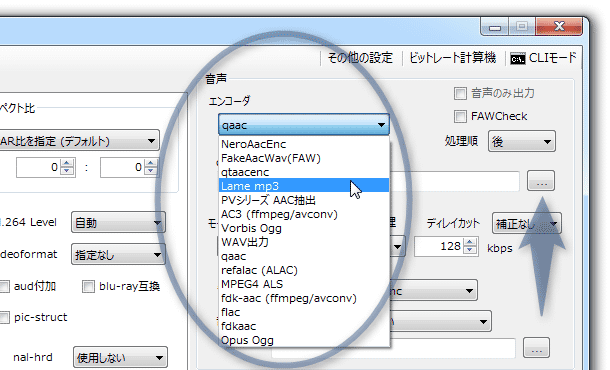
Task: Open ビットレート計算機 bitrate calculator
Action: point(452,58)
